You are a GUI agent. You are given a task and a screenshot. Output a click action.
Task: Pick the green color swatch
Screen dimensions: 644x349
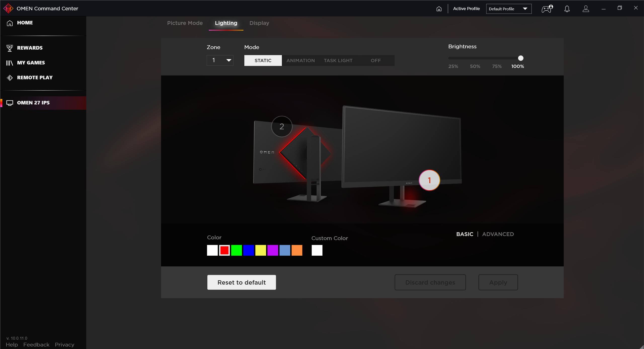tap(236, 250)
